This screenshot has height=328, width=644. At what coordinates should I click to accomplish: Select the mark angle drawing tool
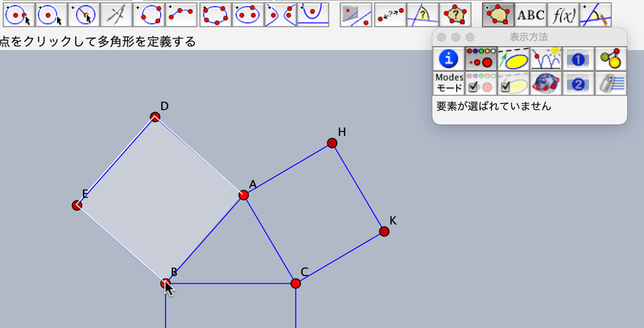(596, 14)
